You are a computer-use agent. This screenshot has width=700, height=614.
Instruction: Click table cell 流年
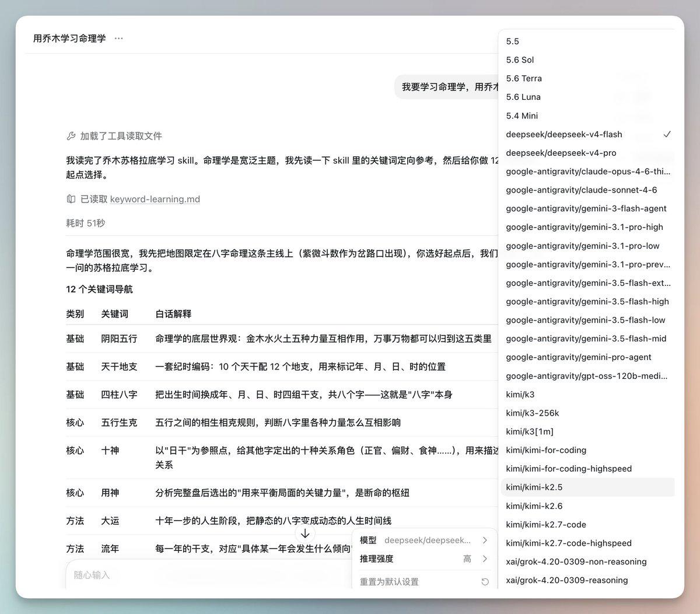(110, 549)
